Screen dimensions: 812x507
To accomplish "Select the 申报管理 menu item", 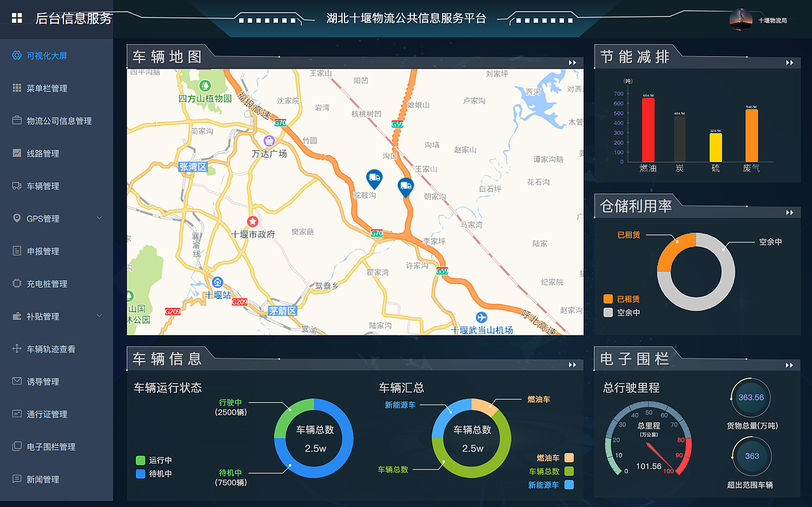I will [x=39, y=251].
